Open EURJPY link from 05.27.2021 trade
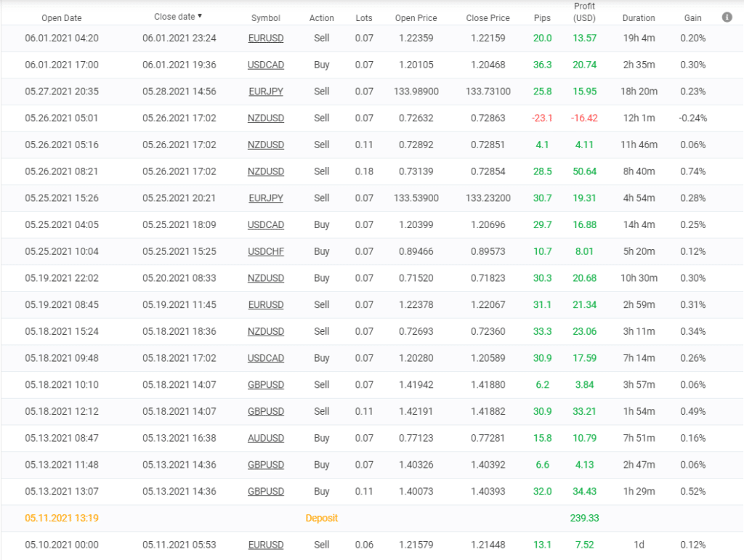The width and height of the screenshot is (744, 560). coord(266,92)
